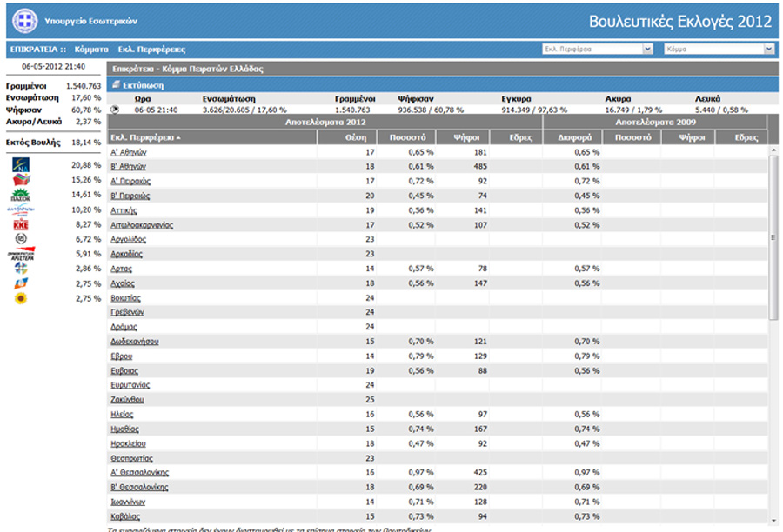
Task: Click the 425 votes cell for Α' Θεσσαλονίκης
Action: click(480, 472)
